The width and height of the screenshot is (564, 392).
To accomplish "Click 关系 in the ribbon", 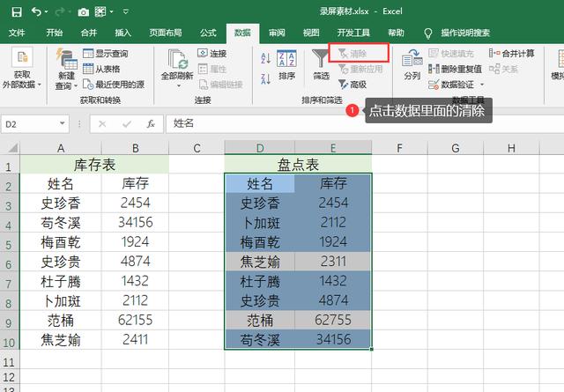I will point(503,69).
